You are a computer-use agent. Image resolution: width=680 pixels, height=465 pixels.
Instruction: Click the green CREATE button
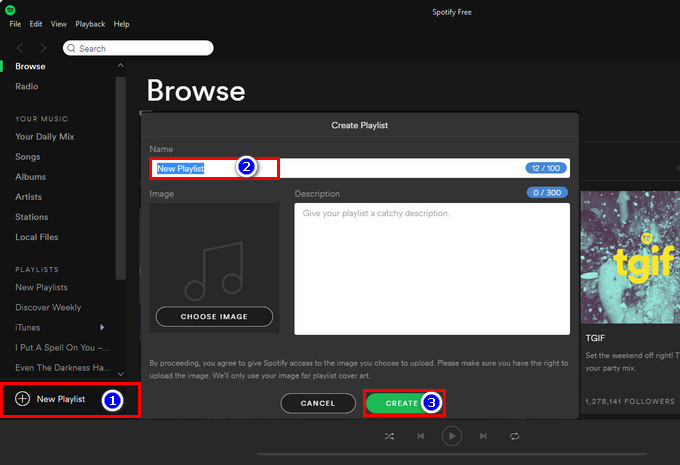tap(402, 403)
